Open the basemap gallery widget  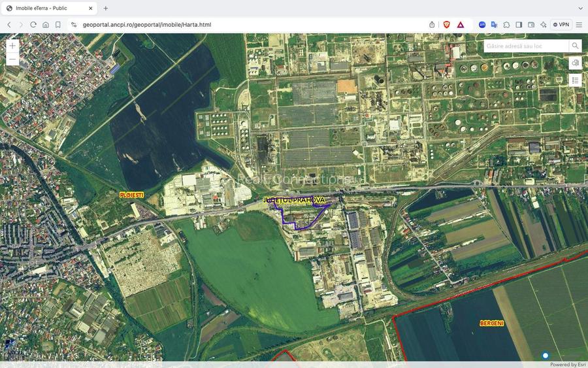coord(575,63)
